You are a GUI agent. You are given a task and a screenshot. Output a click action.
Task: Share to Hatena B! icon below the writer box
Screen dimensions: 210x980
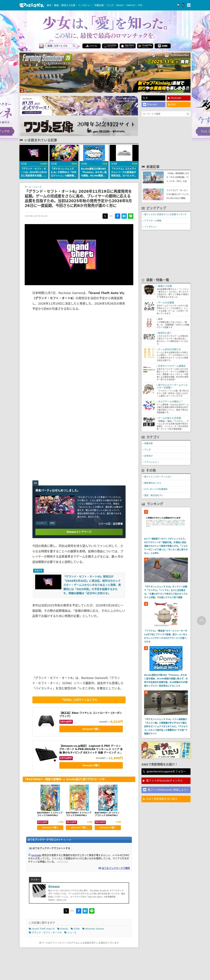coord(85,911)
